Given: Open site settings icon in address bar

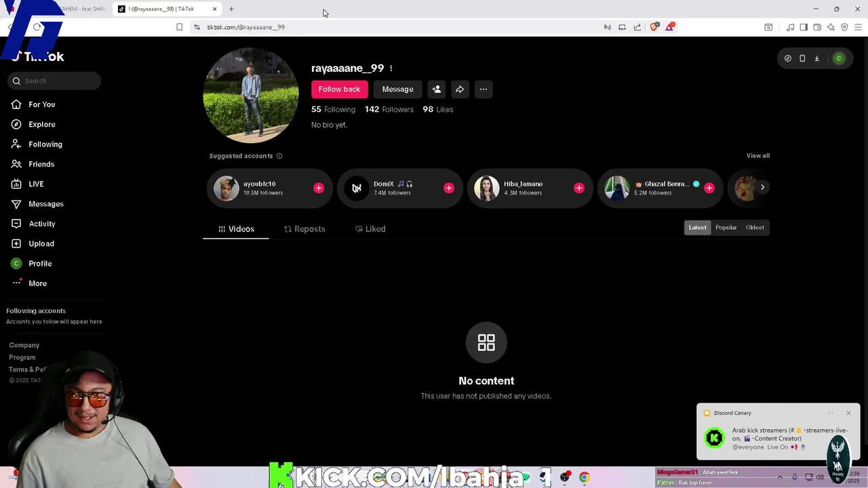Looking at the screenshot, I should tap(197, 27).
